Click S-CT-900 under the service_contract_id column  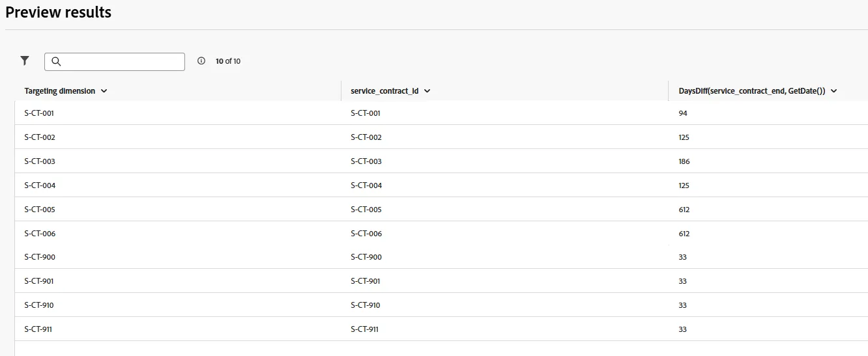pyautogui.click(x=366, y=257)
